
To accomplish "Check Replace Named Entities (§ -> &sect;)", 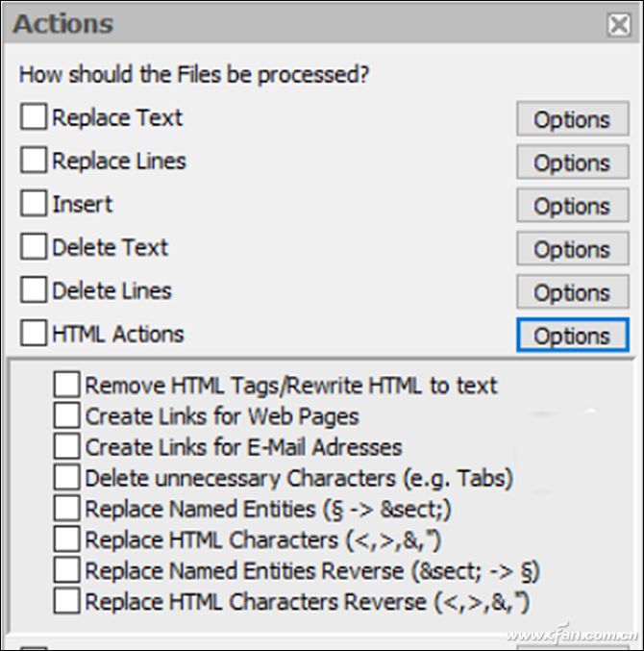I will click(66, 509).
